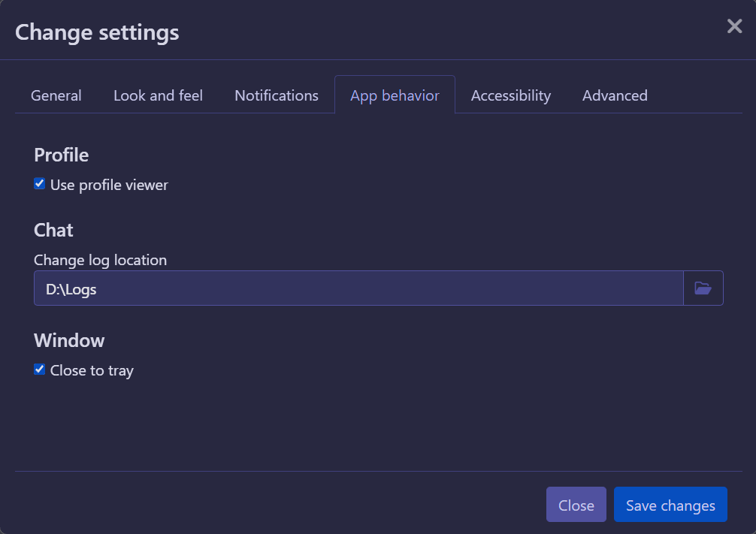This screenshot has height=534, width=756.
Task: Go to the Notifications tab
Action: point(277,95)
